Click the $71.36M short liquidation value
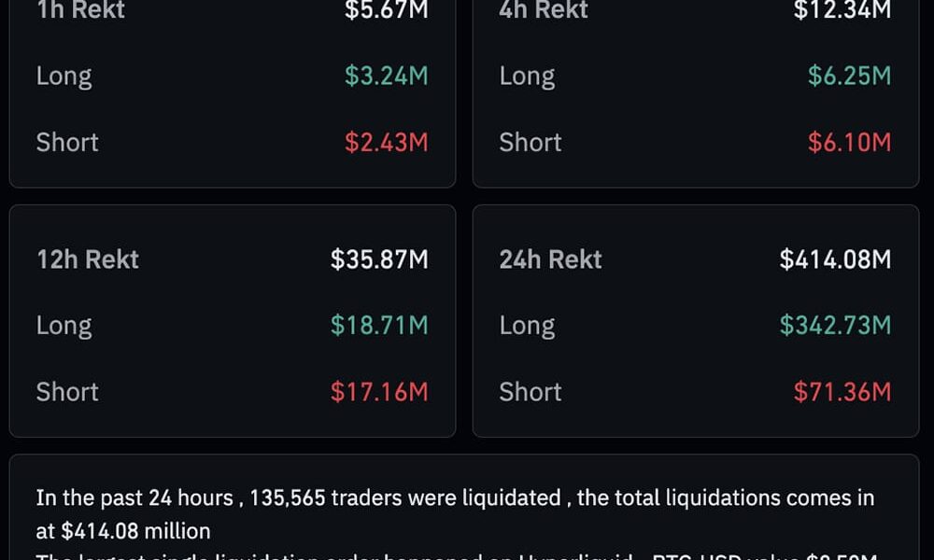 point(842,391)
